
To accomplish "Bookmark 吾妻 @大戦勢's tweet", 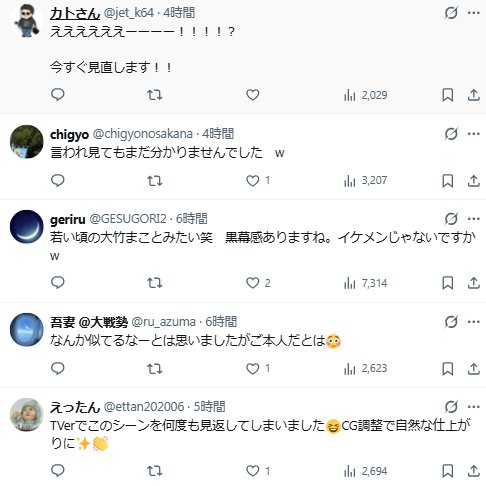I will [447, 369].
